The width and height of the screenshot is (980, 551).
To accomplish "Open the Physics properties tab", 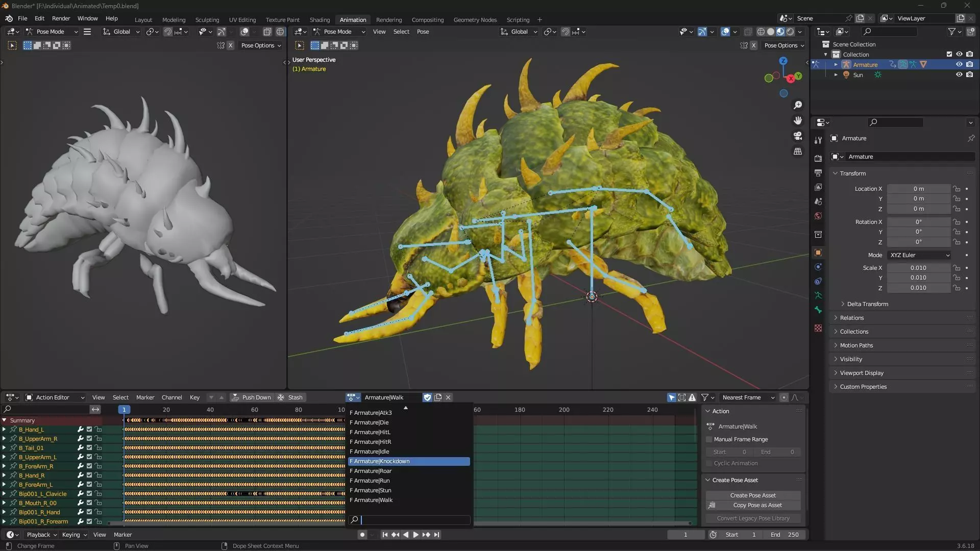I will pos(818,267).
